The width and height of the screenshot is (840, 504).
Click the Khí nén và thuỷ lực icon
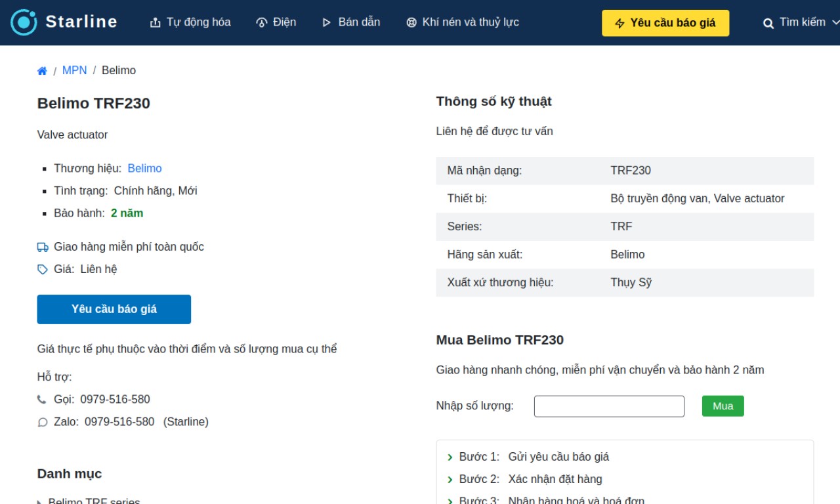(x=411, y=23)
